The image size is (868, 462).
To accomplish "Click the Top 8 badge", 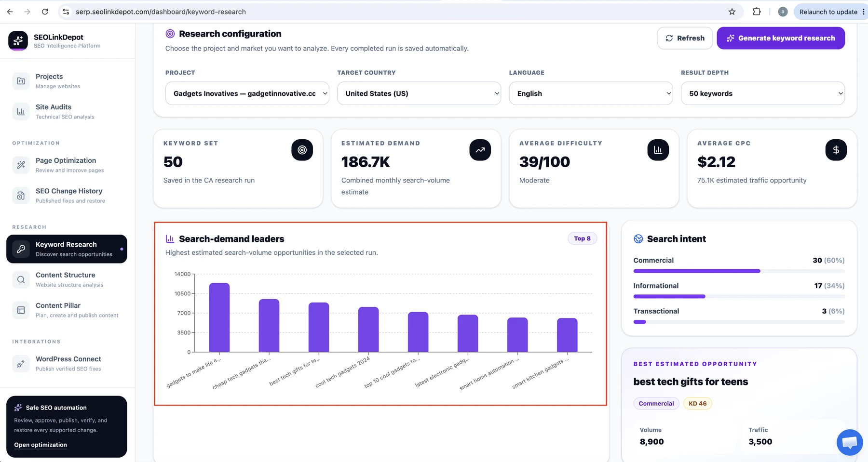I will coord(582,238).
